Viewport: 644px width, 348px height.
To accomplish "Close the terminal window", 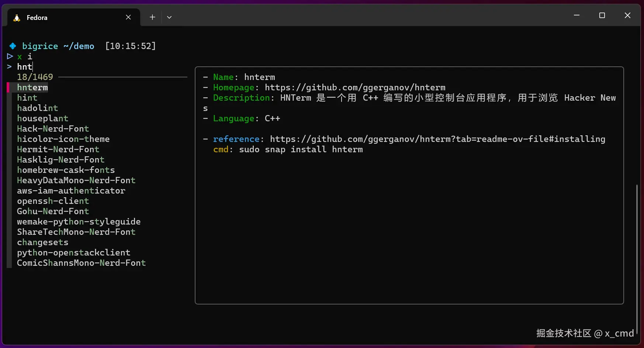I will [x=627, y=15].
